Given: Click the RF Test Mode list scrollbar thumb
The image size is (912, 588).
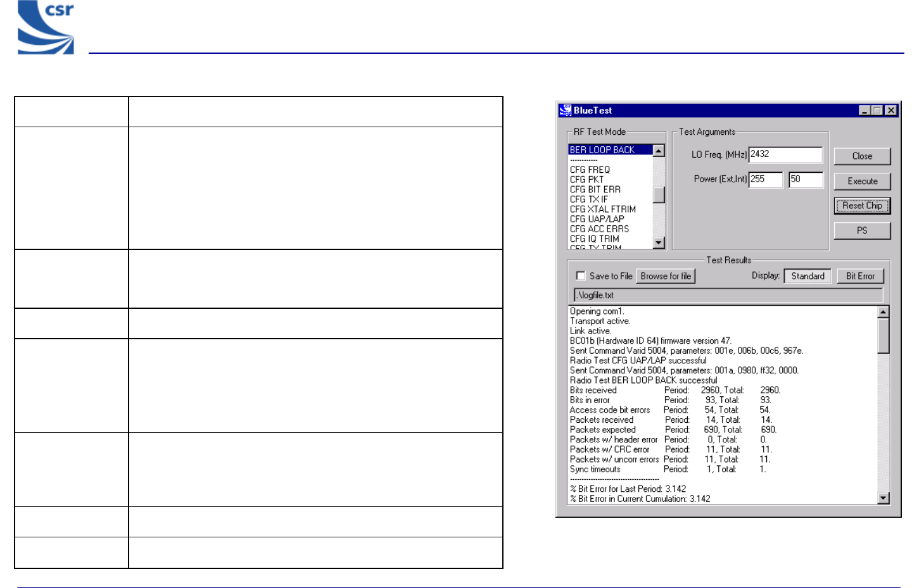Looking at the screenshot, I should [x=659, y=195].
